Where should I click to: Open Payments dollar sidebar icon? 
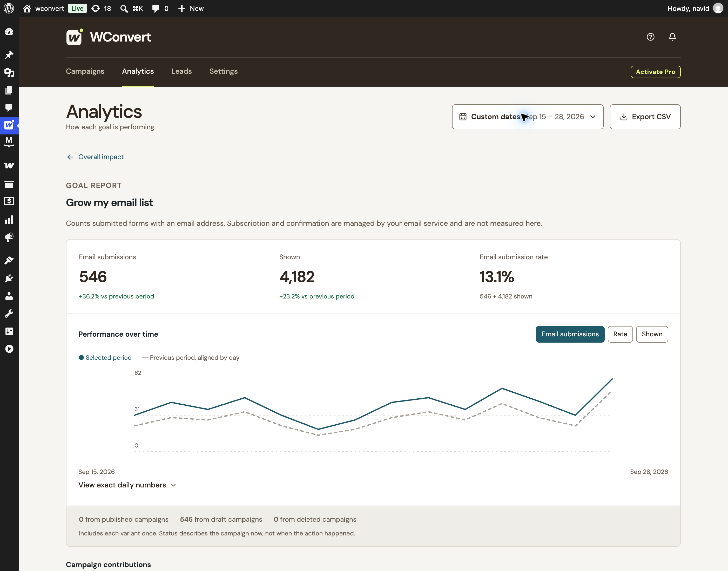[9, 201]
